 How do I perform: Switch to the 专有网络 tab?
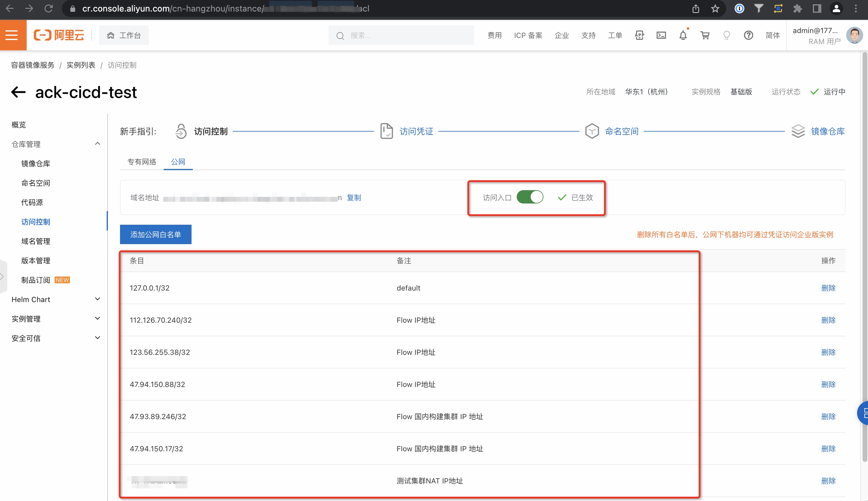142,162
